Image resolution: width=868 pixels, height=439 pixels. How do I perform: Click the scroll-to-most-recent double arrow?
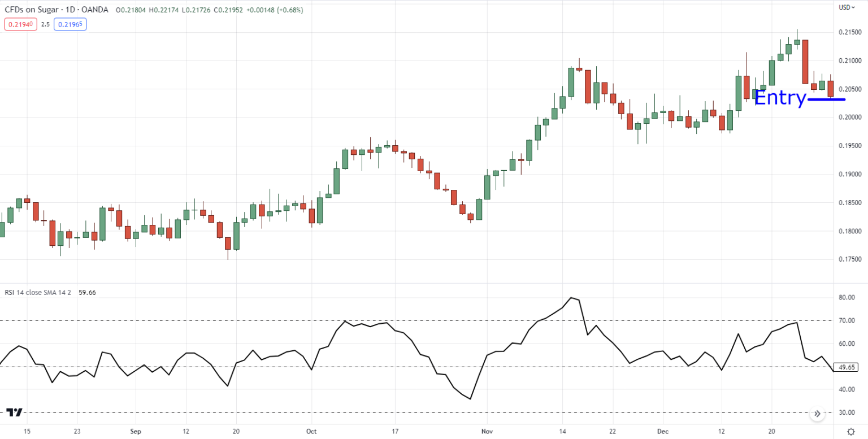coord(817,414)
